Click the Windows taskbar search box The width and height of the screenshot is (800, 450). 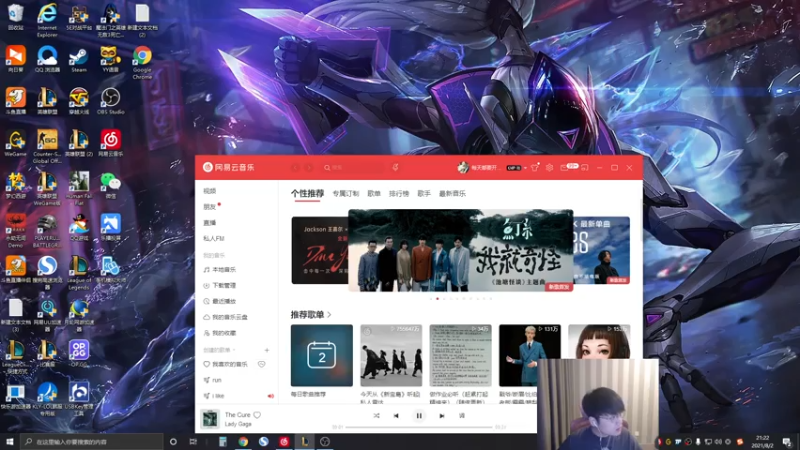[92, 441]
